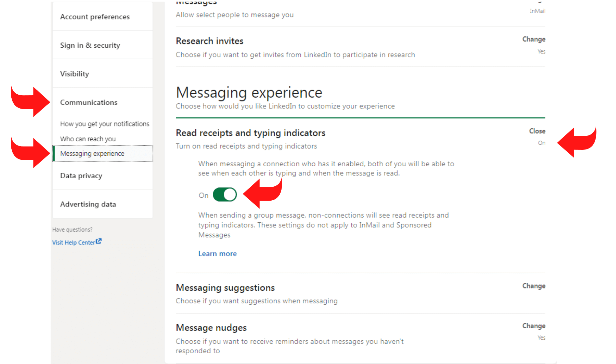Open Data privacy settings
616x364 pixels.
point(81,176)
